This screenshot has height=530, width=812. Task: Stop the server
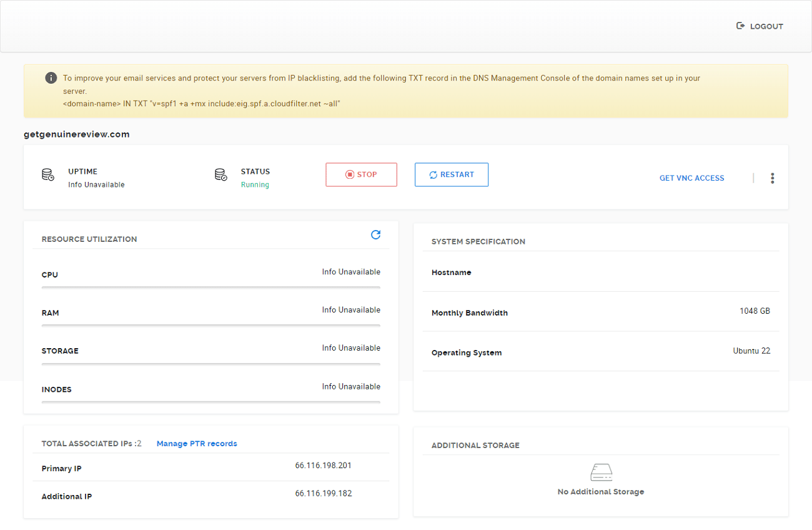pyautogui.click(x=361, y=175)
